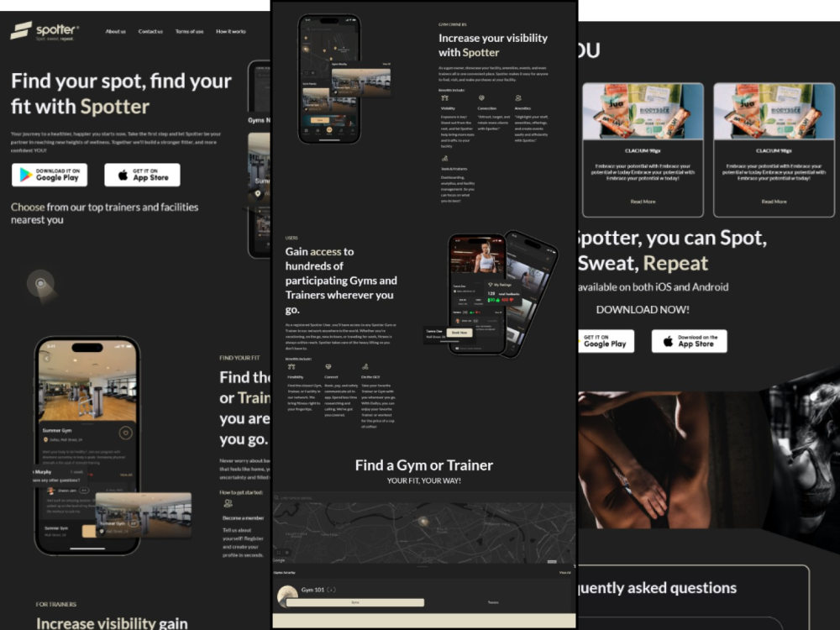This screenshot has width=840, height=630.
Task: Click the green thumbs-up rating icon
Action: point(497,300)
